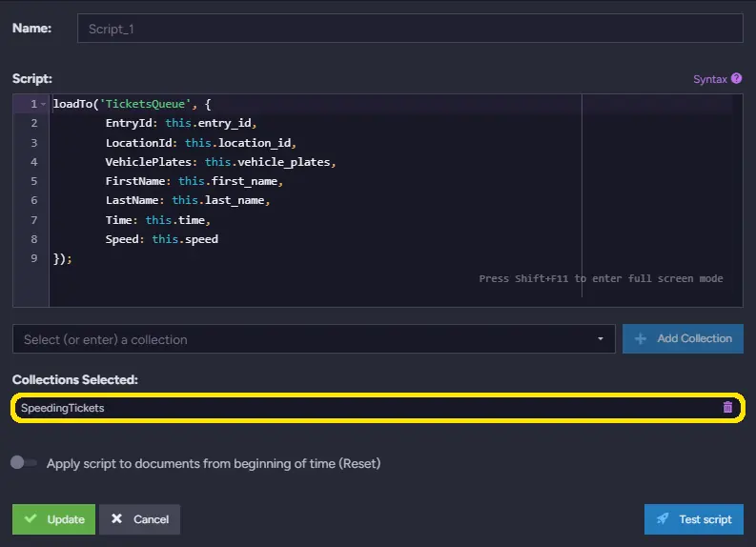Viewport: 756px width, 547px height.
Task: Place cursor in the 'TicketsQueue' string
Action: pyautogui.click(x=145, y=104)
